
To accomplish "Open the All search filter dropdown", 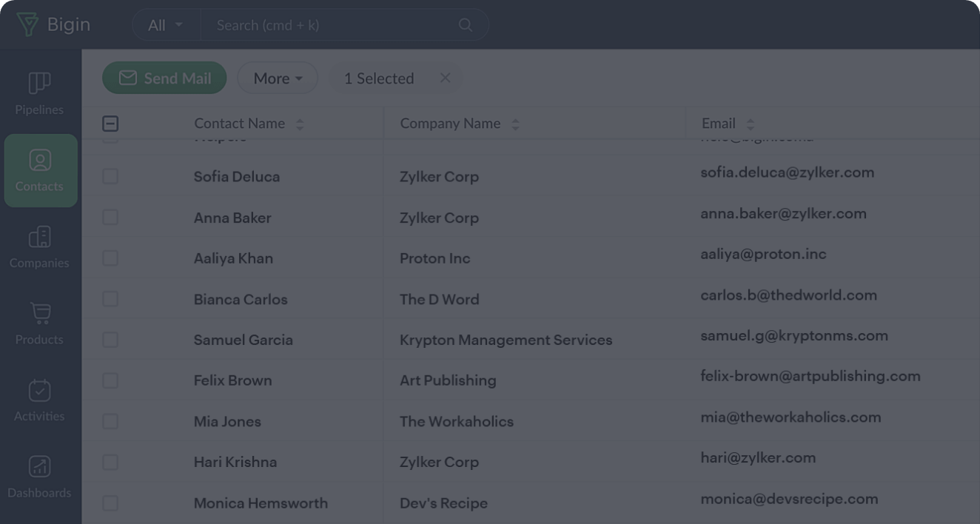I will [x=166, y=25].
